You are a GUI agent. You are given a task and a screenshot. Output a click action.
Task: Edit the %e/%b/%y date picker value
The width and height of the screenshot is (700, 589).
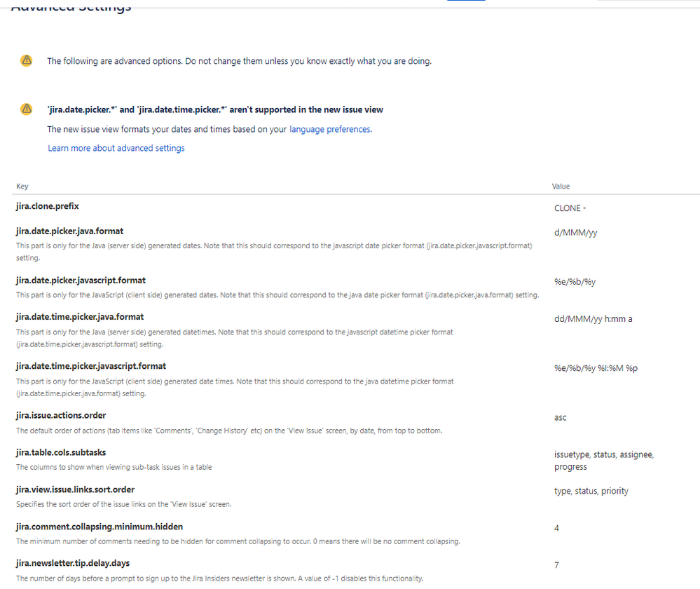click(575, 282)
